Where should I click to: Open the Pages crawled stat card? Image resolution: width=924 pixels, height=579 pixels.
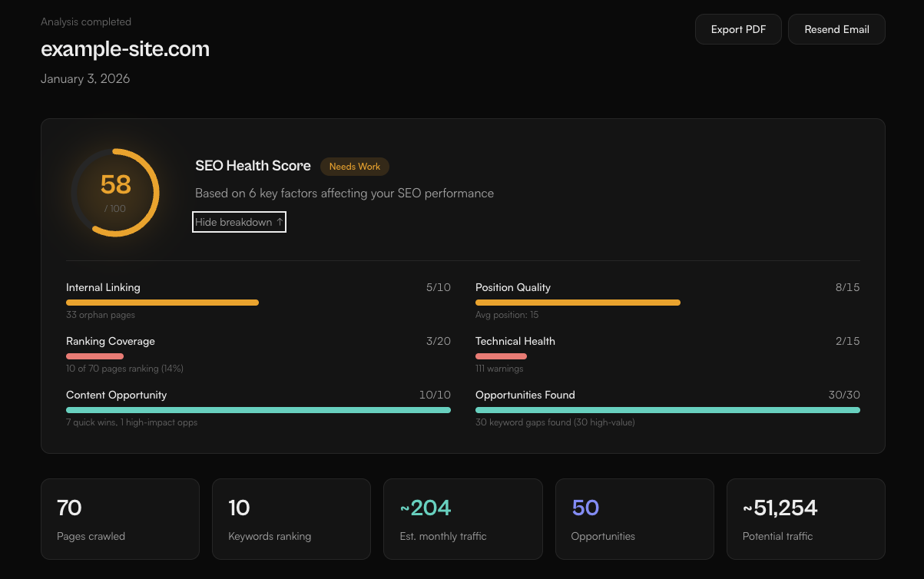(120, 519)
